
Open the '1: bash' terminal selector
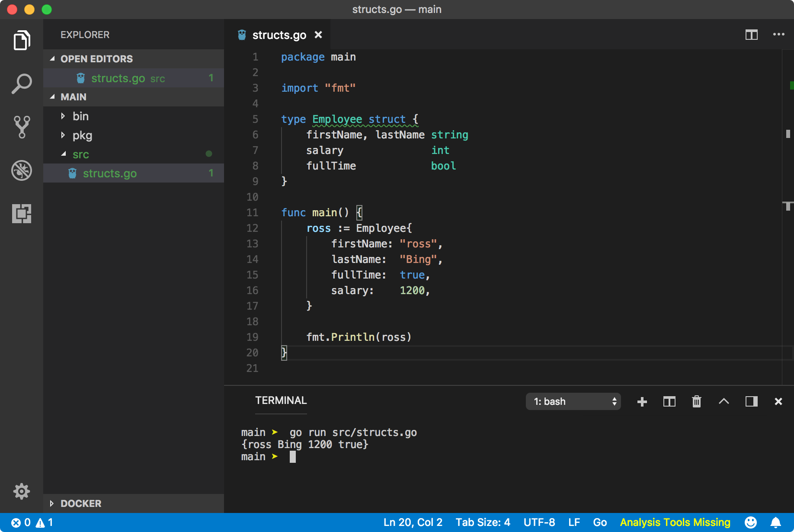point(573,401)
